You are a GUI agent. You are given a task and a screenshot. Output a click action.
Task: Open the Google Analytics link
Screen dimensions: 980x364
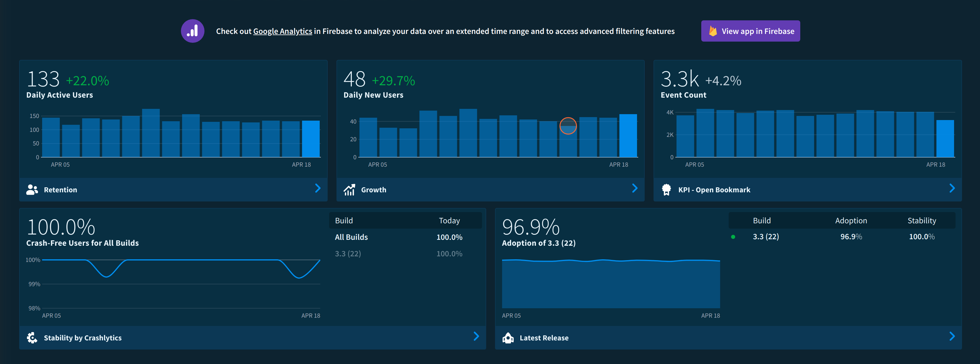283,31
